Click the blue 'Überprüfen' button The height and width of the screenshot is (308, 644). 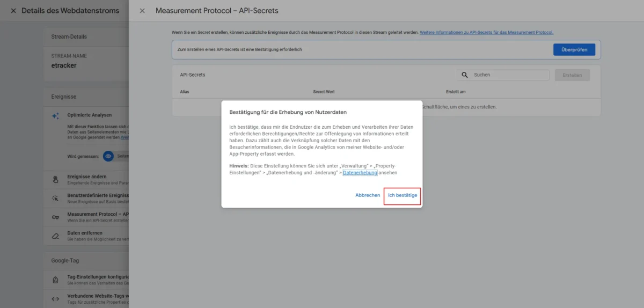[574, 49]
